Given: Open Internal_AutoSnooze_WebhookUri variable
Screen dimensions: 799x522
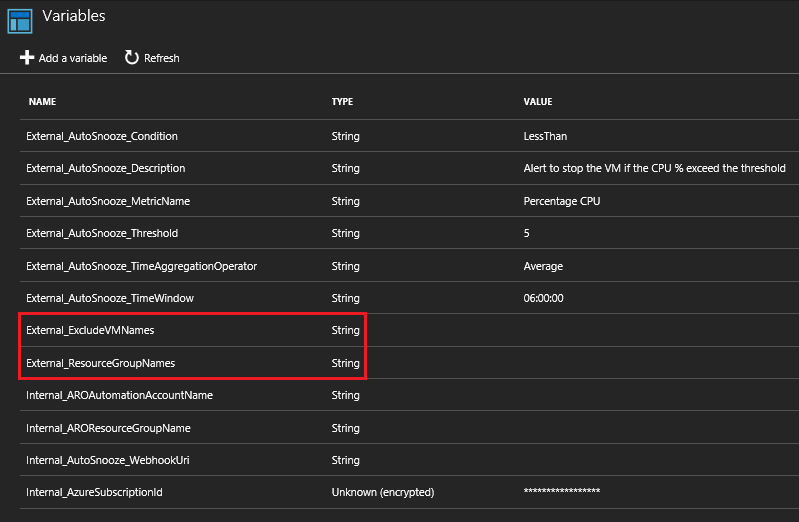Looking at the screenshot, I should tap(108, 460).
